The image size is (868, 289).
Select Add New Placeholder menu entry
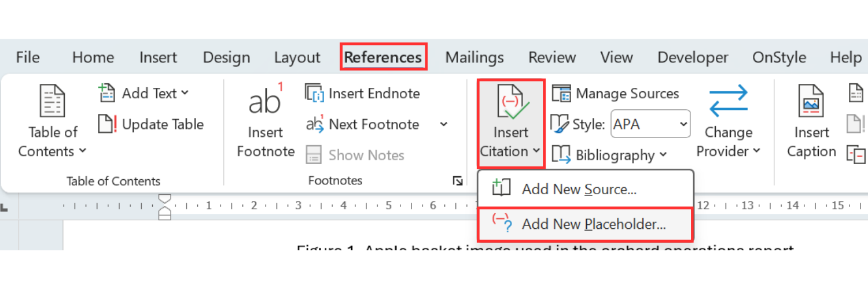(x=585, y=224)
